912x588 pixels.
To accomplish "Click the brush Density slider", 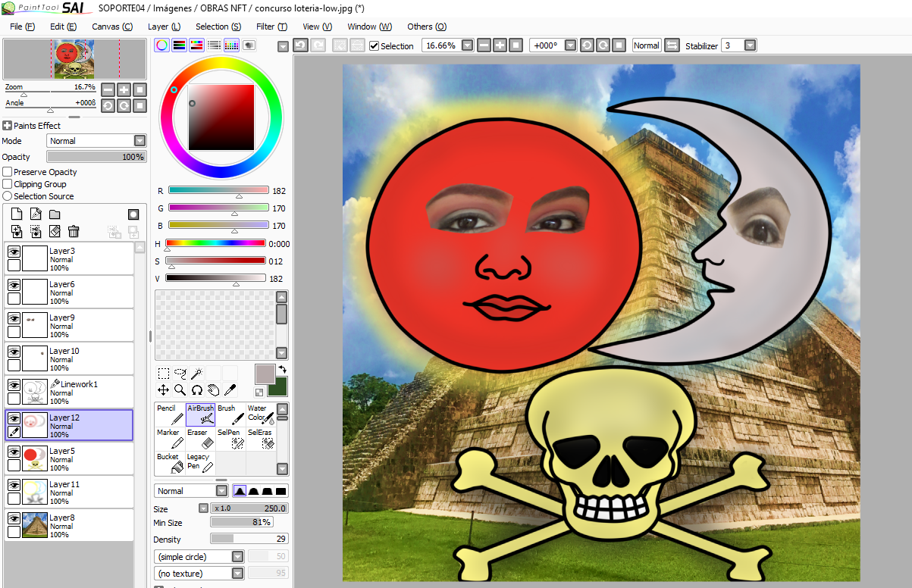I will pyautogui.click(x=249, y=539).
